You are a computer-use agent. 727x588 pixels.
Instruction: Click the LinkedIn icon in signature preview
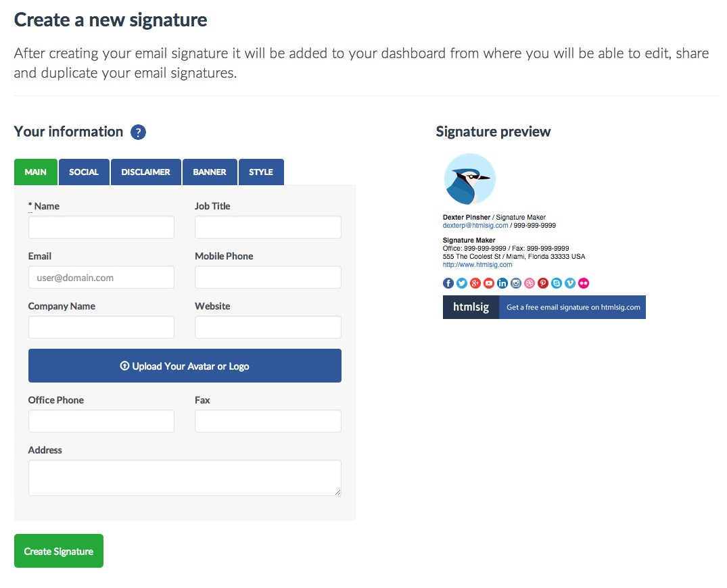coord(502,283)
